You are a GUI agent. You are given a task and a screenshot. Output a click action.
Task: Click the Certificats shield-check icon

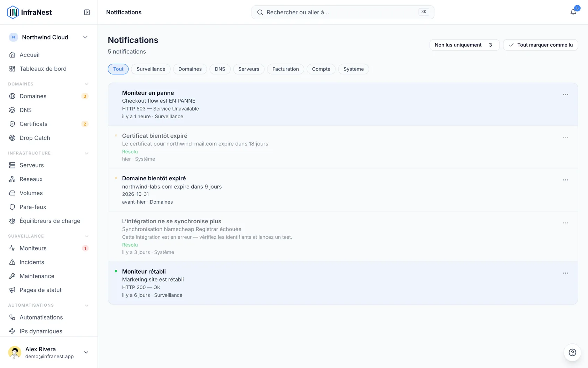[12, 124]
